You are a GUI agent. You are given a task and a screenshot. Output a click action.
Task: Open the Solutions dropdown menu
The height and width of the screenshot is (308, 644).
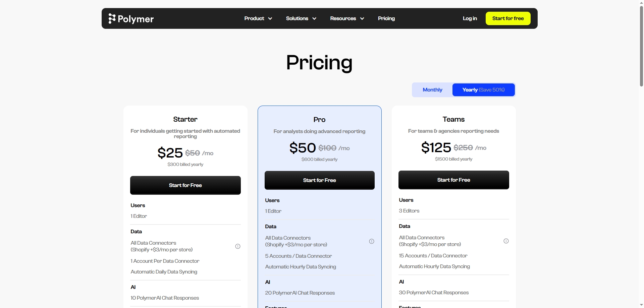pyautogui.click(x=301, y=18)
